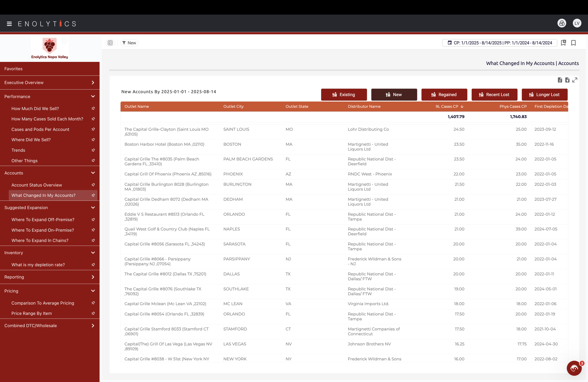Image resolution: width=588 pixels, height=382 pixels.
Task: Click the Export to CSV icon
Action: (567, 80)
